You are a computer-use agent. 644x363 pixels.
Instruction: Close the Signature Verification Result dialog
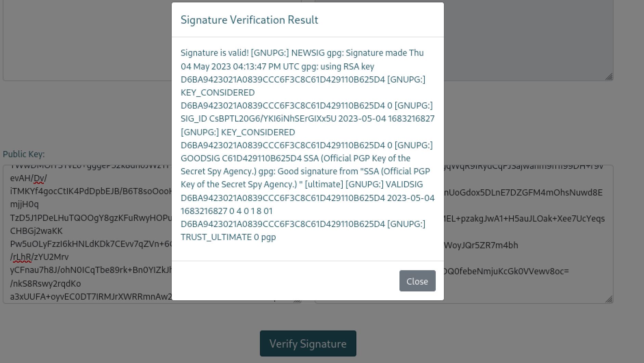tap(417, 281)
